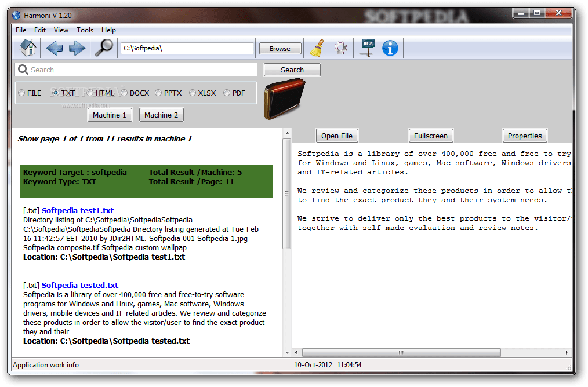Go to the Home icon in toolbar
The height and width of the screenshot is (387, 588).
tap(28, 48)
